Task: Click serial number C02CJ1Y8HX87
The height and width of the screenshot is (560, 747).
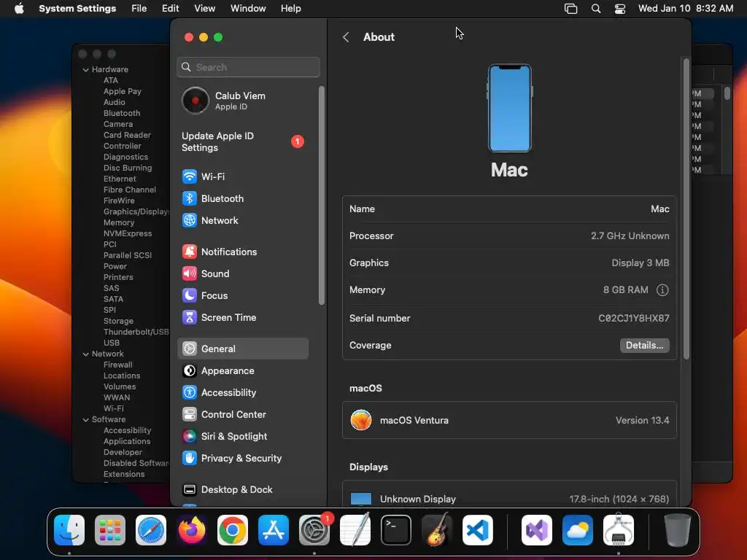Action: (634, 318)
